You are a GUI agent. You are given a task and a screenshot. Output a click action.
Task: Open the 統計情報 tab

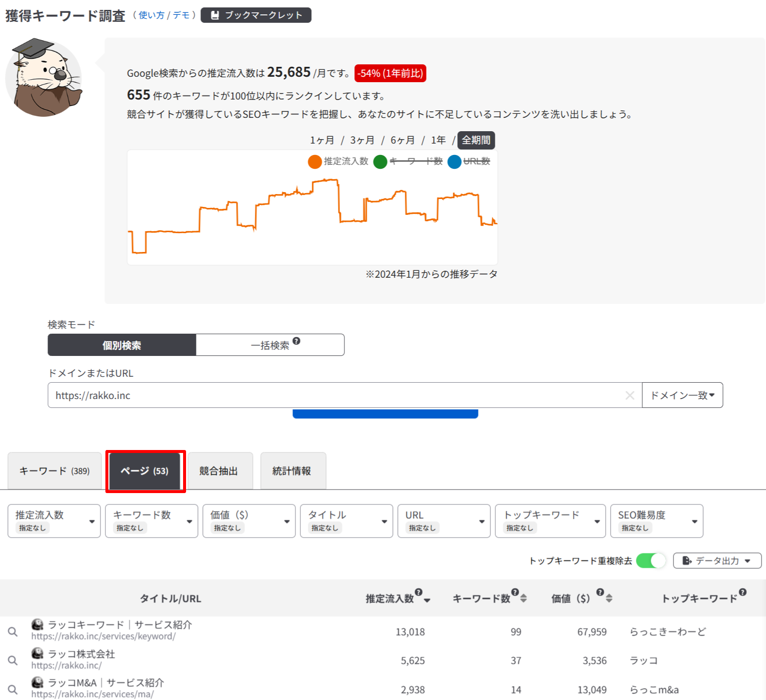click(292, 471)
